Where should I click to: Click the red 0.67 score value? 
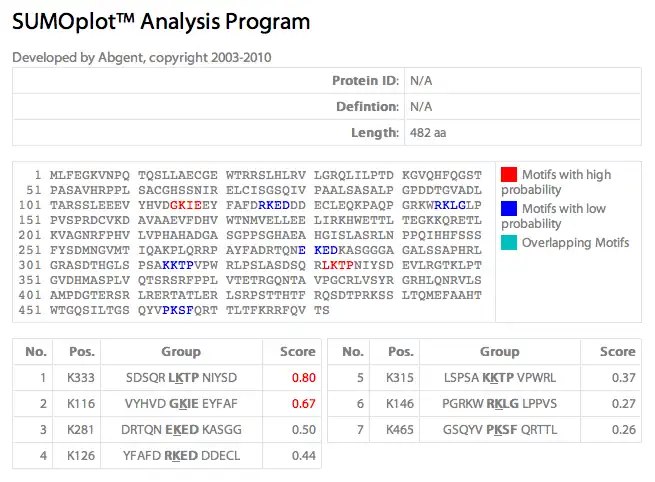(302, 404)
